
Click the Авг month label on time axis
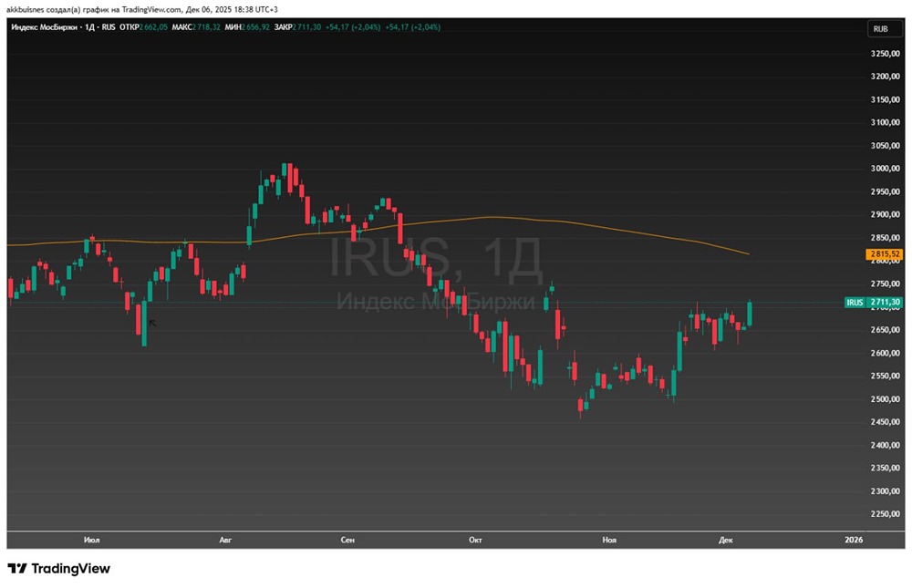pyautogui.click(x=225, y=540)
